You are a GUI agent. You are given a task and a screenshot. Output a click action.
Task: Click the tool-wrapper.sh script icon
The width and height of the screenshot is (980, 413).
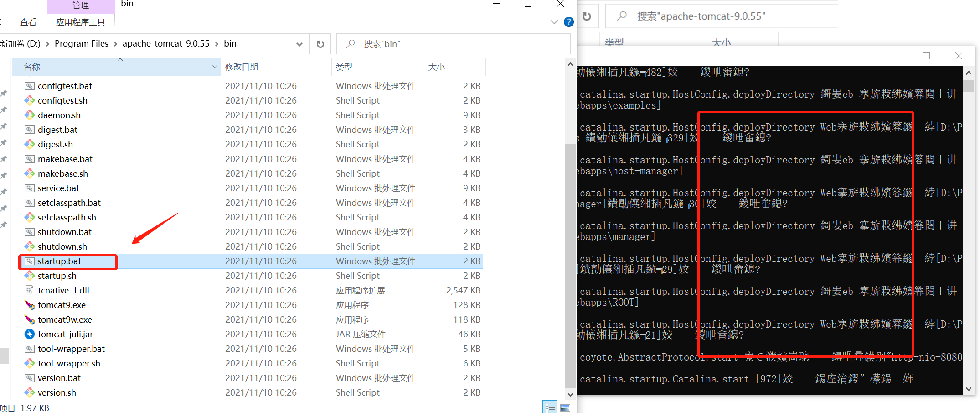click(x=30, y=363)
